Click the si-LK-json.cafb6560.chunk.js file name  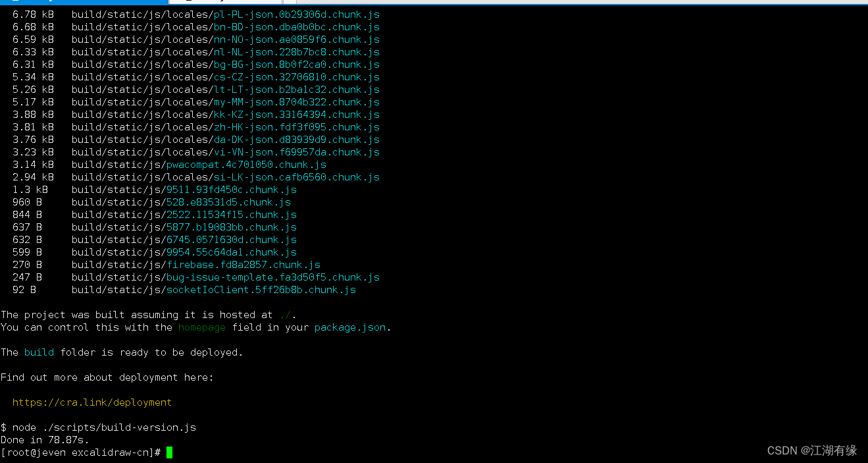pos(297,177)
